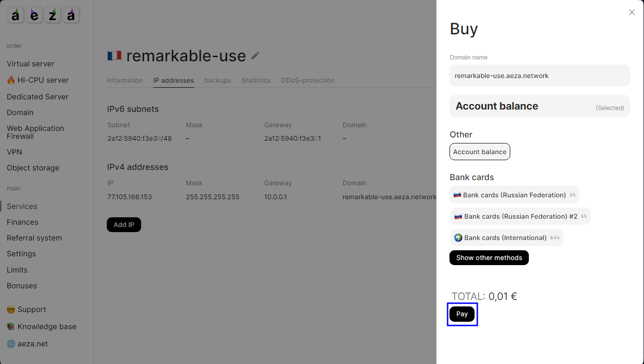Close the Buy panel with X
Viewport: 644px width, 364px height.
coord(631,13)
